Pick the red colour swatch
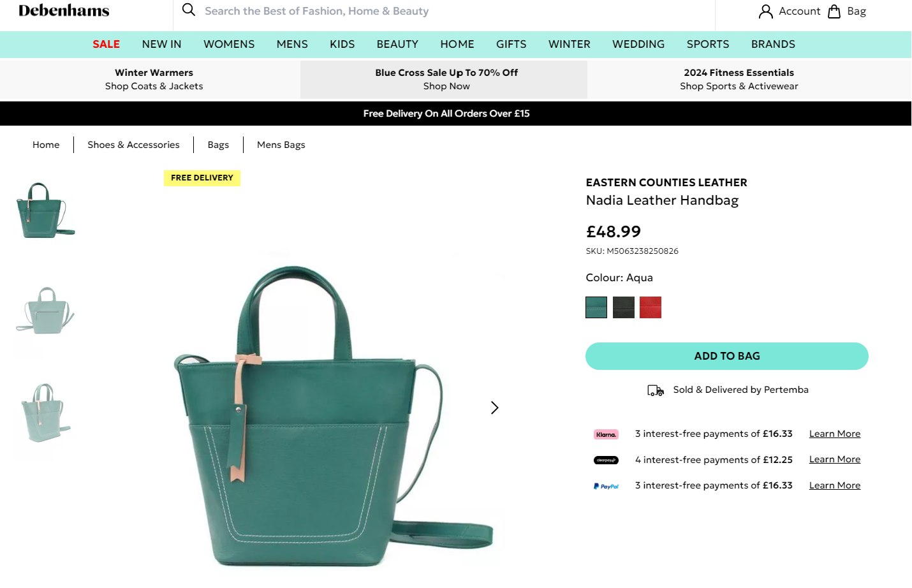Image resolution: width=912 pixels, height=588 pixels. (651, 307)
